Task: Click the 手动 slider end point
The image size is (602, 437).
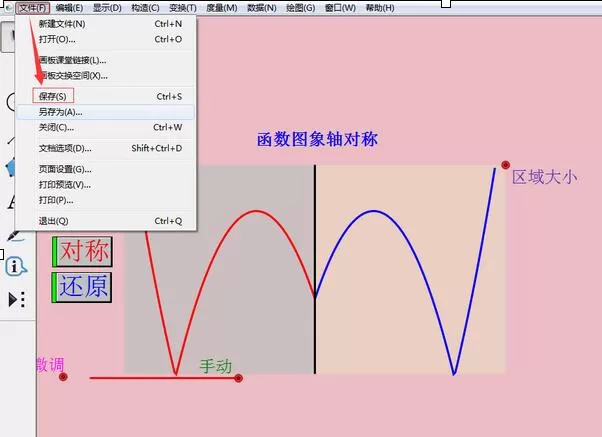Action: coord(238,378)
